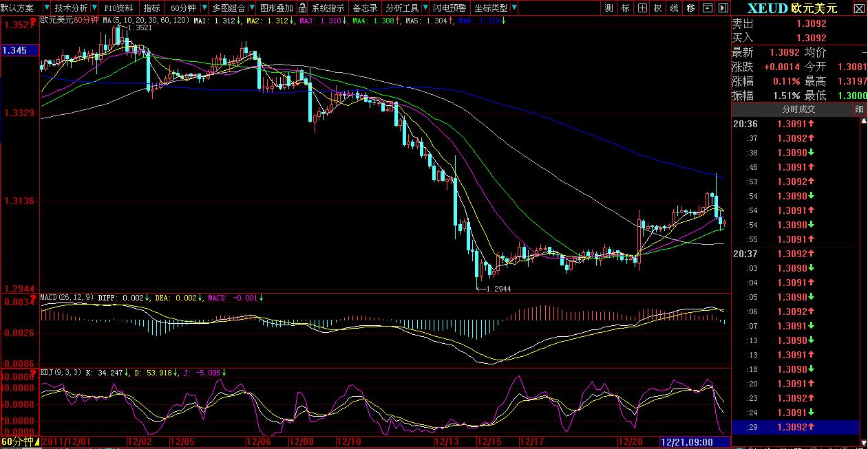The image size is (868, 449).
Task: Close the XEUD quote panel
Action: [x=858, y=9]
